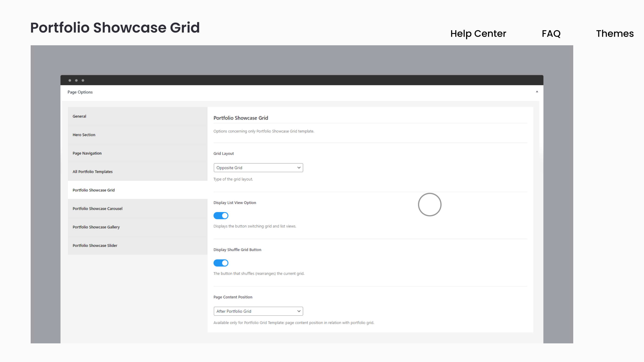
Task: Select the Portfolio Showcase Grid tab
Action: pyautogui.click(x=138, y=190)
